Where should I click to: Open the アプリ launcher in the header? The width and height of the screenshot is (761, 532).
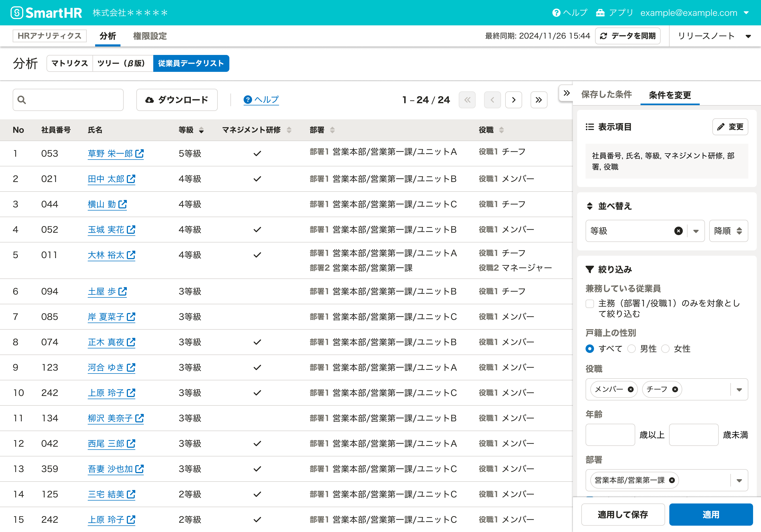(615, 13)
